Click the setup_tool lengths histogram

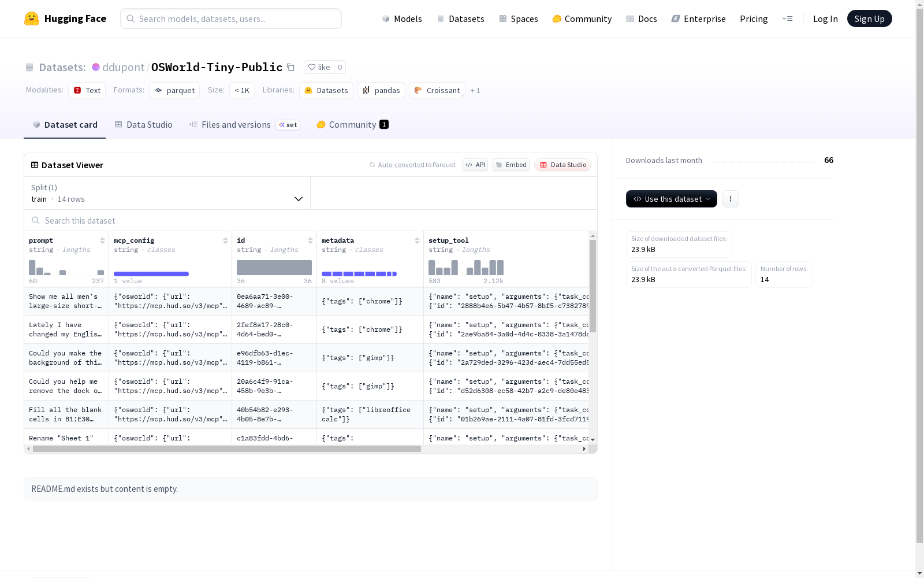coord(466,268)
